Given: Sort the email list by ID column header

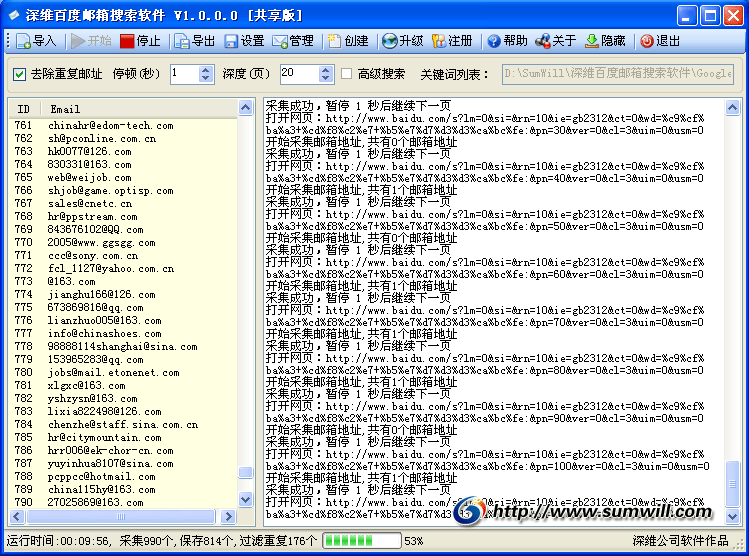Looking at the screenshot, I should point(24,109).
